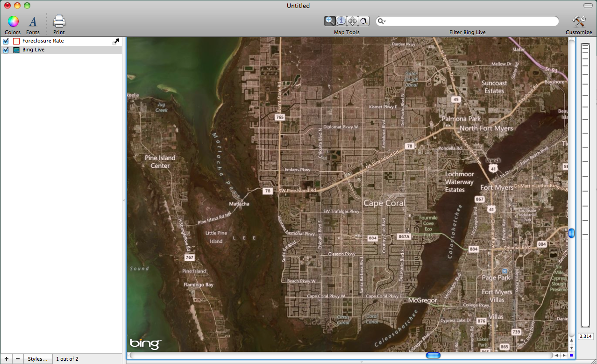Open the filter search magnifier dropdown
The height and width of the screenshot is (364, 597).
click(x=382, y=21)
